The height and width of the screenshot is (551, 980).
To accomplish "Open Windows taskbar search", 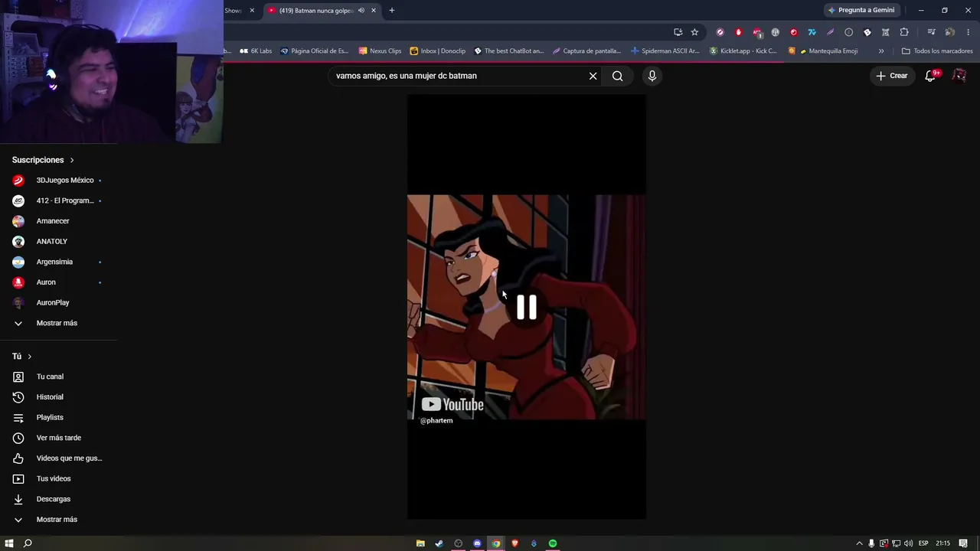I will coord(28,543).
